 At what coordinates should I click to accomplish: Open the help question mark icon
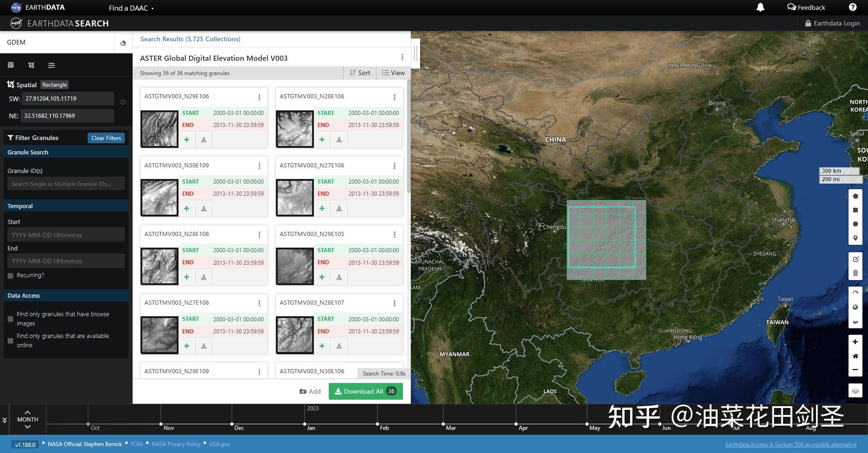(853, 7)
